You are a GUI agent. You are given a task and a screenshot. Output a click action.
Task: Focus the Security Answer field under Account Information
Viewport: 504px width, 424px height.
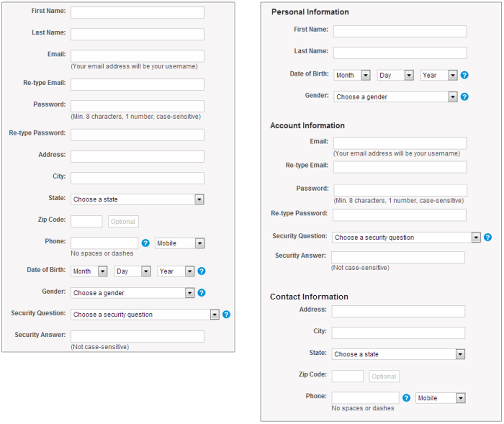398,257
